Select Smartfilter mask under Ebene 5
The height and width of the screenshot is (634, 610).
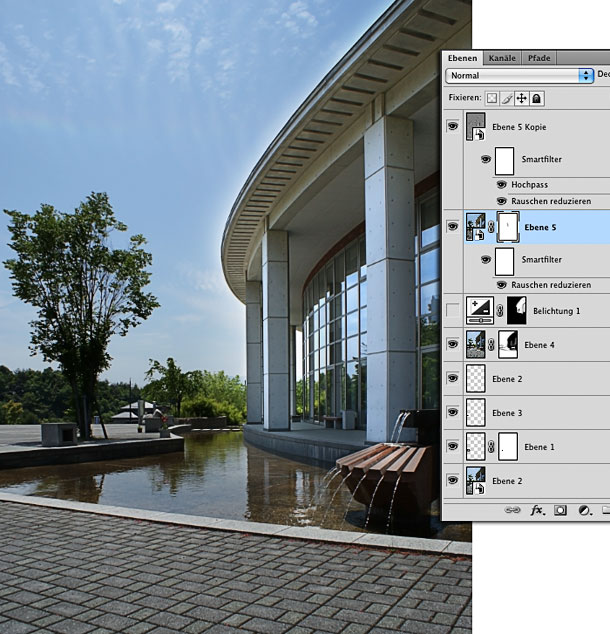tap(504, 261)
